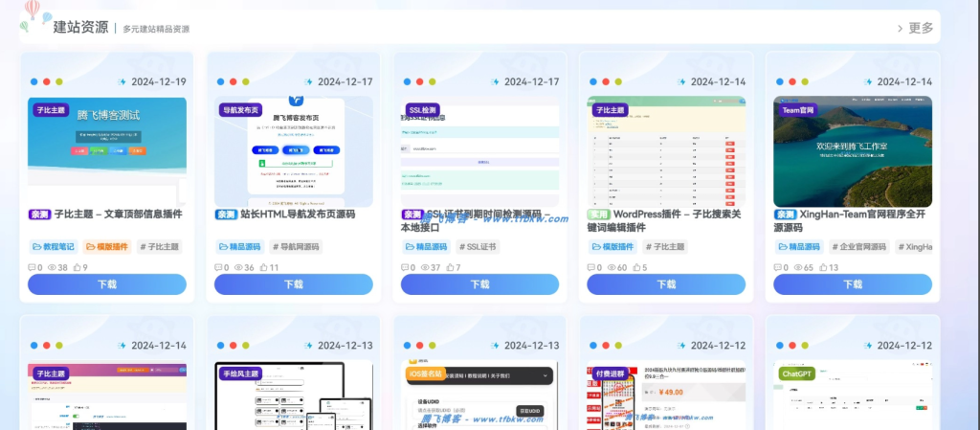Click 2024-12-17 date on SSL检测 card
Image resolution: width=980 pixels, height=430 pixels.
(531, 81)
